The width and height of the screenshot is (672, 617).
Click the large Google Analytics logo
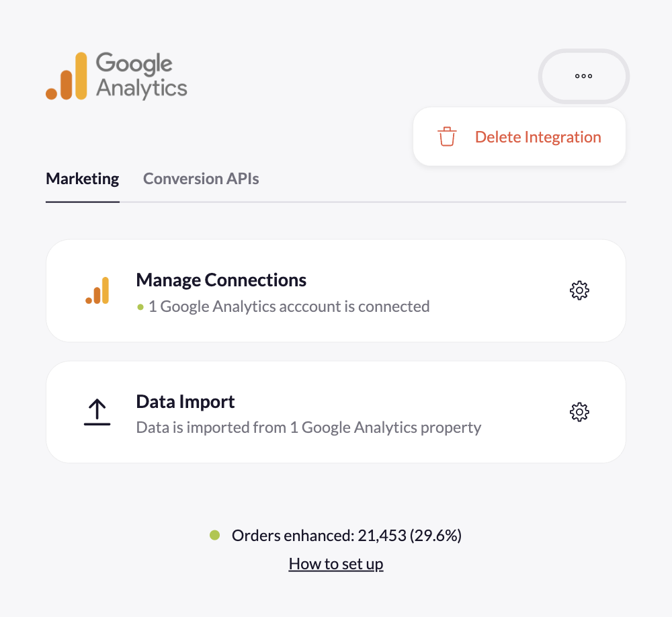(67, 76)
